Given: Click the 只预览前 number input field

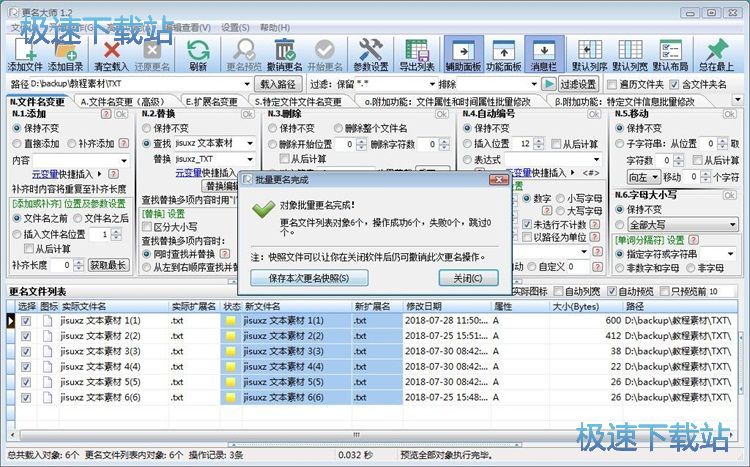Looking at the screenshot, I should click(x=722, y=291).
